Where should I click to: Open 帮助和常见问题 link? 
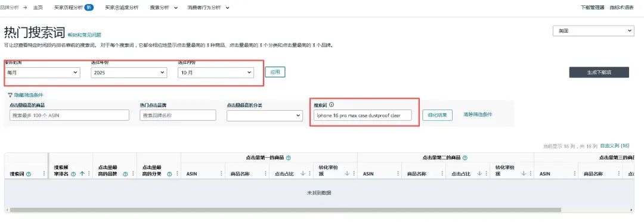pyautogui.click(x=85, y=35)
